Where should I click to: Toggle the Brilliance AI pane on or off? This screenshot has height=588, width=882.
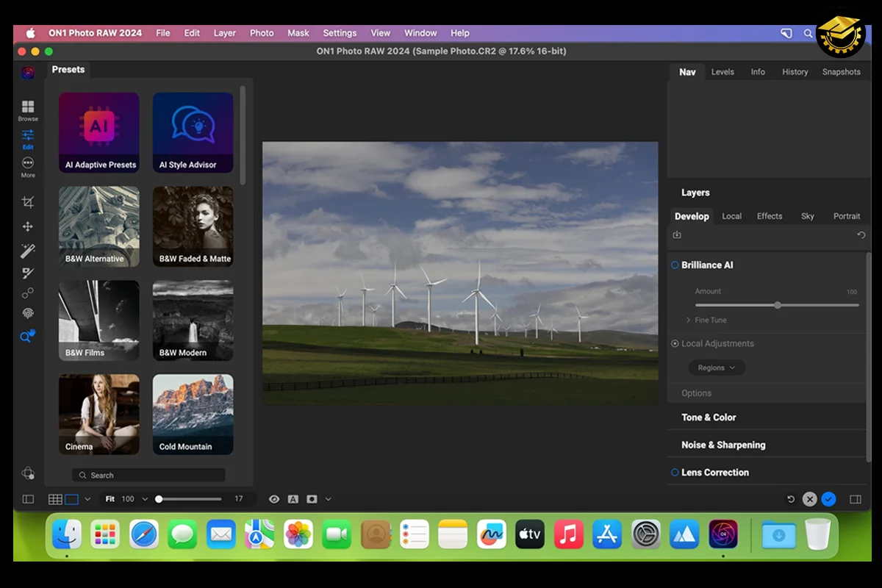(x=675, y=265)
